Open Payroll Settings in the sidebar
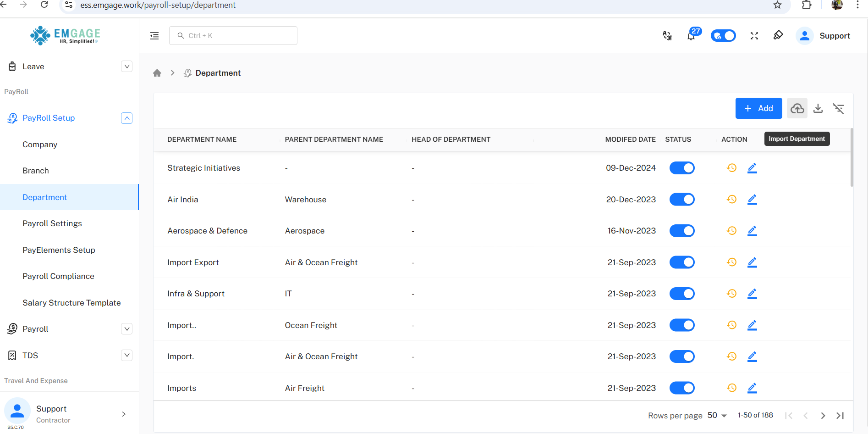868x434 pixels. pos(52,223)
